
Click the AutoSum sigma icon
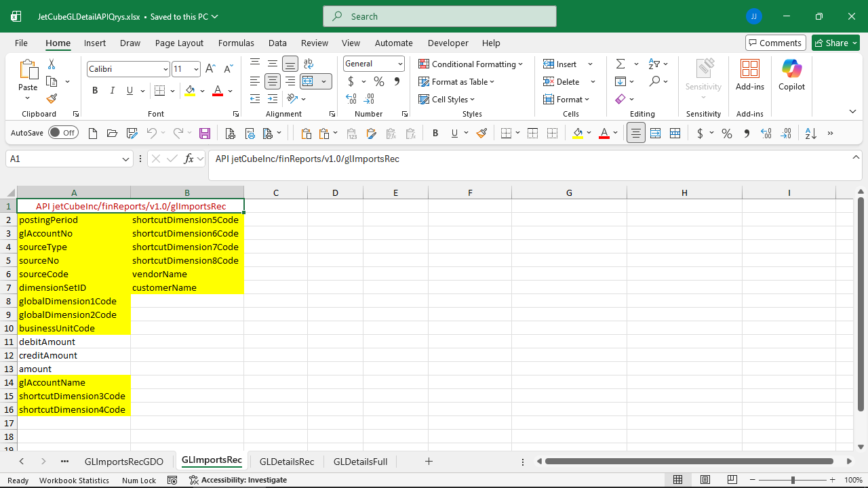coord(620,64)
